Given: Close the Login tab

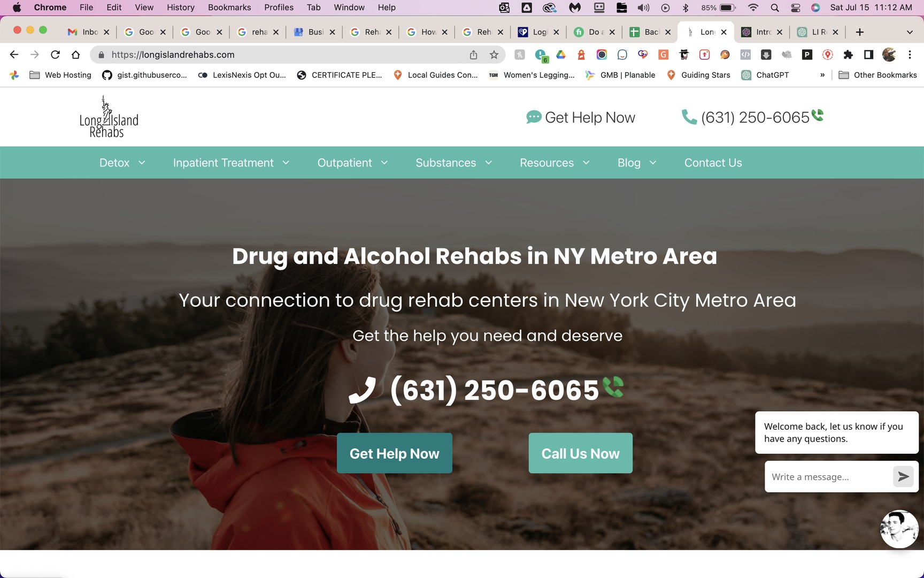Looking at the screenshot, I should coord(556,32).
